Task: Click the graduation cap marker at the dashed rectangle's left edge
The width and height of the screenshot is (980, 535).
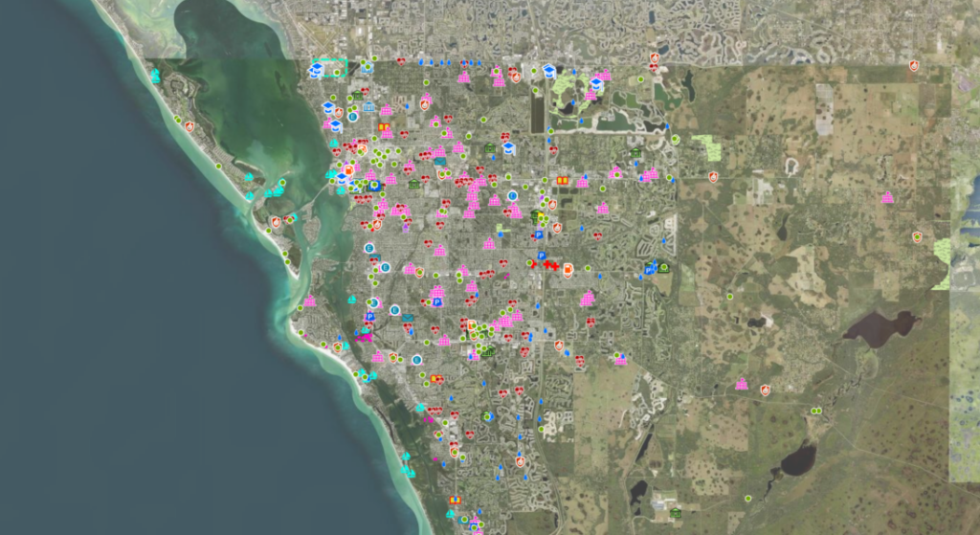Action: 316,69
